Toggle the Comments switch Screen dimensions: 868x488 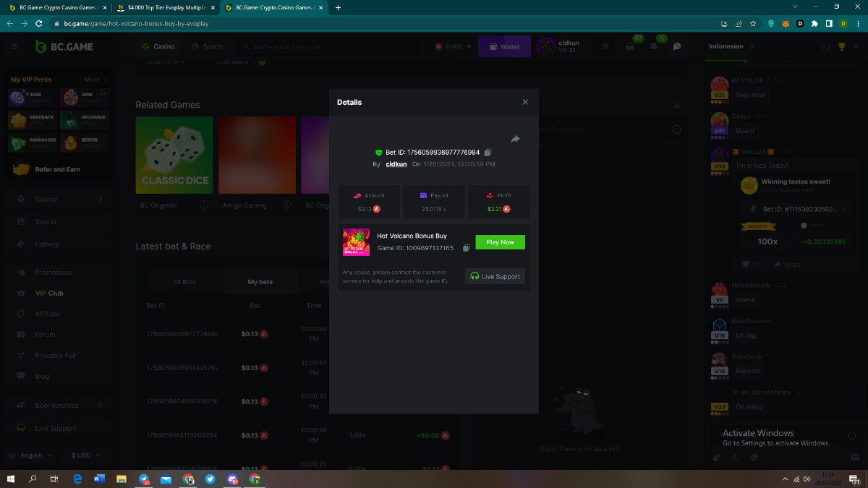point(262,62)
